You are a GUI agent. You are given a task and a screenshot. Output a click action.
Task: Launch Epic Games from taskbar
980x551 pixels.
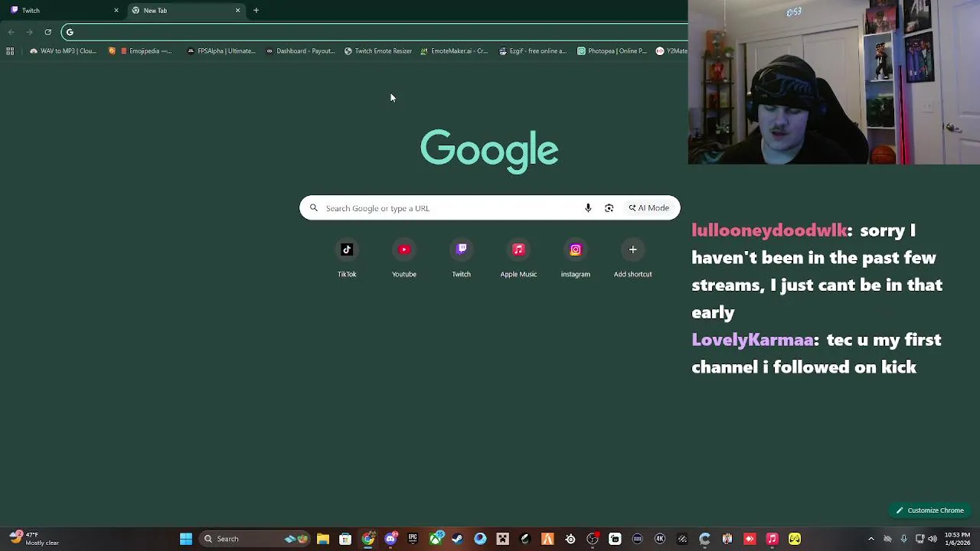click(413, 539)
